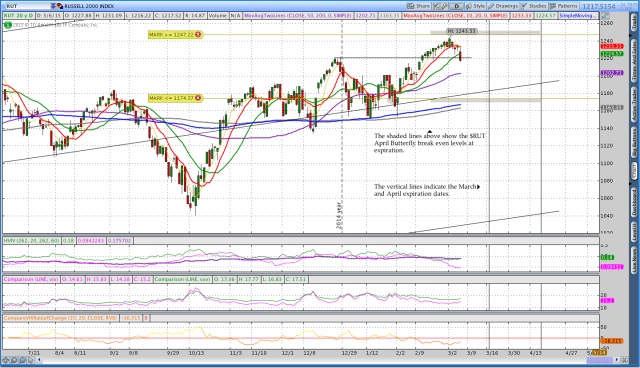
Task: Click the March and April expiration text note
Action: 427,190
